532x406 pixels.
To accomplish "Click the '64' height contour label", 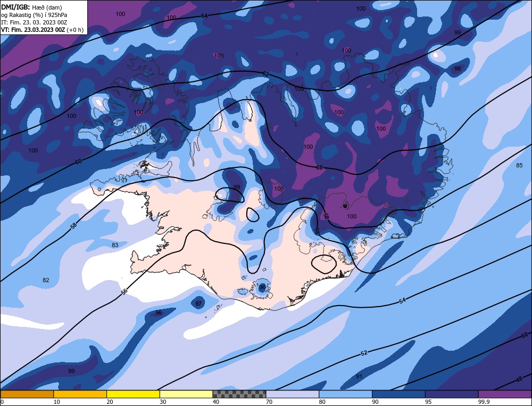I will (204, 16).
